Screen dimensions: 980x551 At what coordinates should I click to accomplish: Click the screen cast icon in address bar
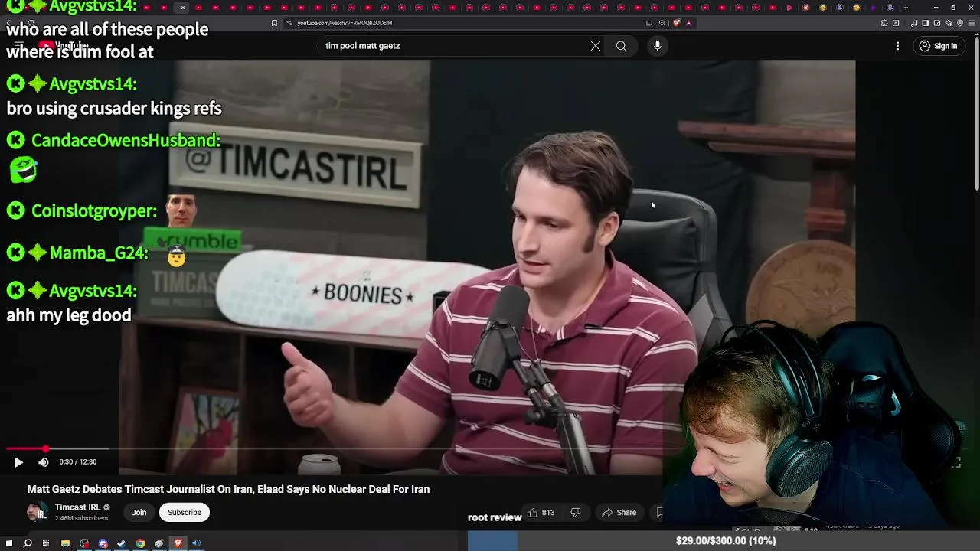click(649, 23)
